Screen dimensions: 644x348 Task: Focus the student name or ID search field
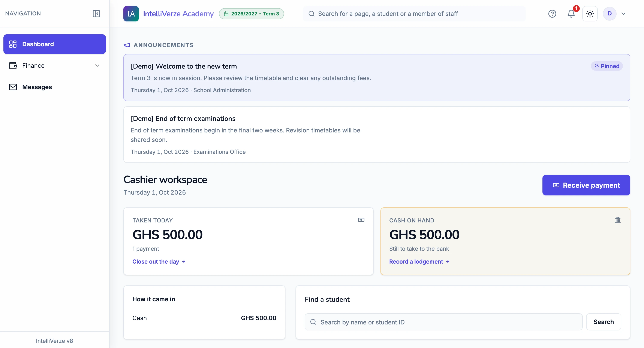[x=443, y=322]
